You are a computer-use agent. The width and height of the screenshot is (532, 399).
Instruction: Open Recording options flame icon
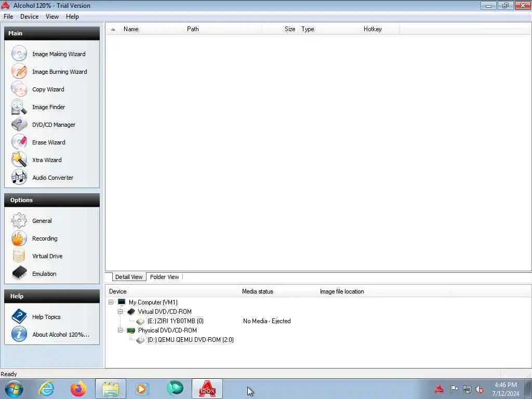click(x=19, y=238)
